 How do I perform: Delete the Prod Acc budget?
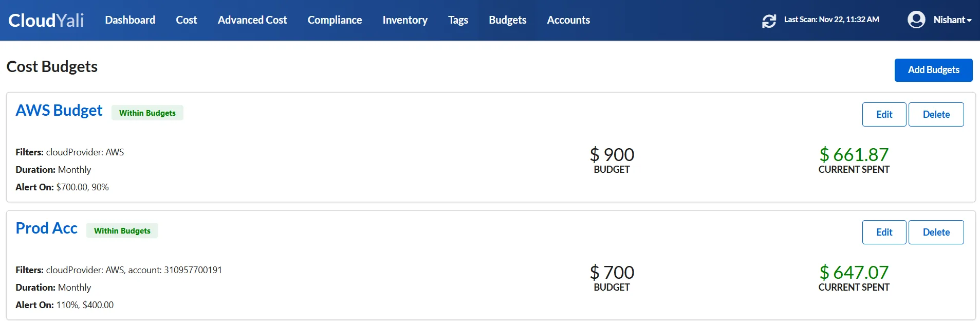click(936, 232)
